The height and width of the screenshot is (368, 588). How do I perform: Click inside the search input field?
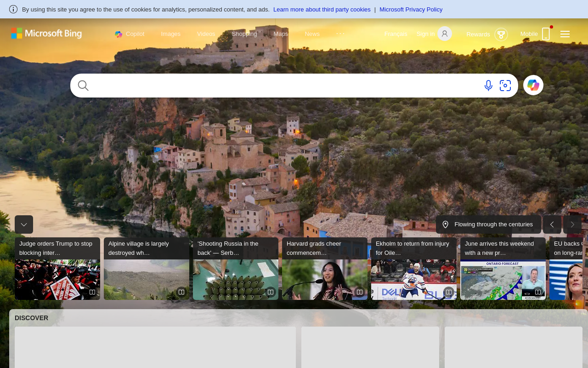tap(276, 85)
